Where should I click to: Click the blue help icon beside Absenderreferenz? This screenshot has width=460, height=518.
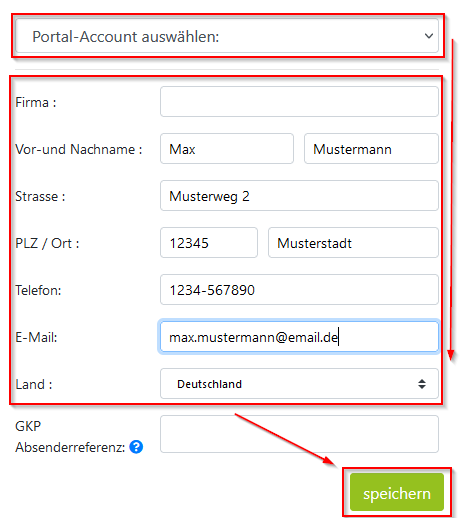(x=136, y=447)
